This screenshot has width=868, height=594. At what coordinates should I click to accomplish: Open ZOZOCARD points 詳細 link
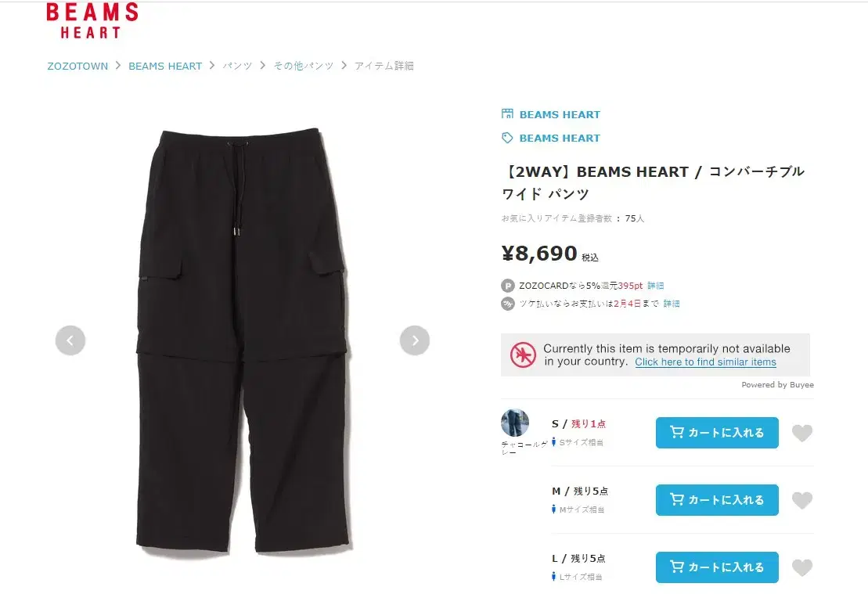click(655, 286)
